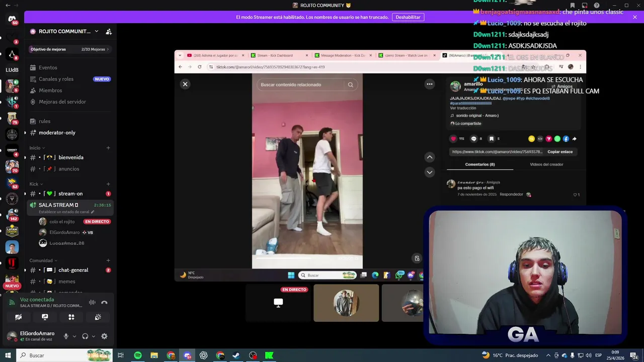Open TikTok video more options ellipsis
The image size is (644, 362).
(430, 84)
